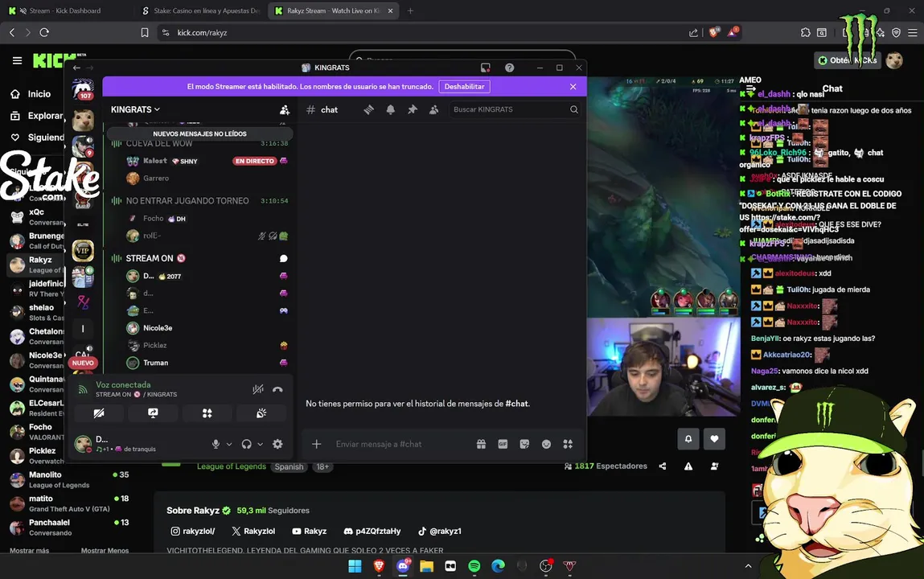Open sticker picker in message bar
This screenshot has width=924, height=579.
524,444
